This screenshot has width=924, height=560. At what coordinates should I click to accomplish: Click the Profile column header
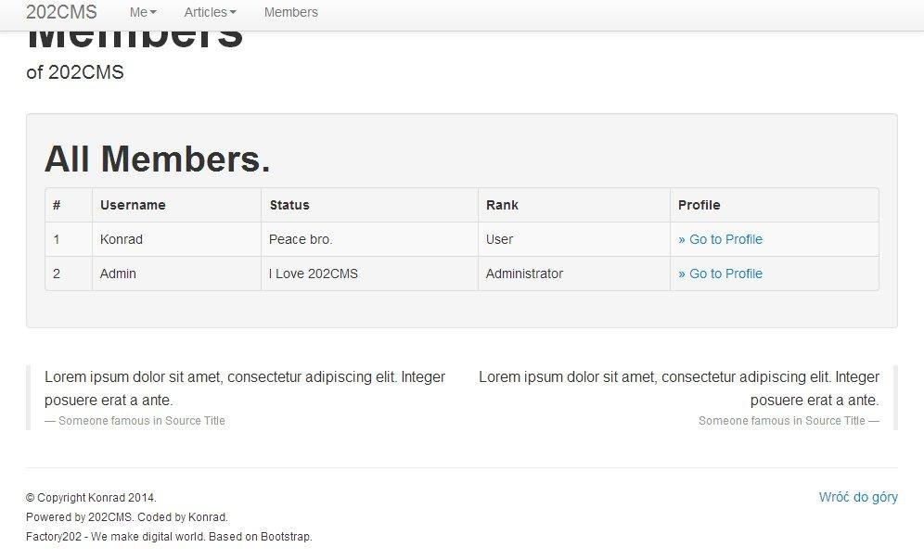click(x=699, y=205)
